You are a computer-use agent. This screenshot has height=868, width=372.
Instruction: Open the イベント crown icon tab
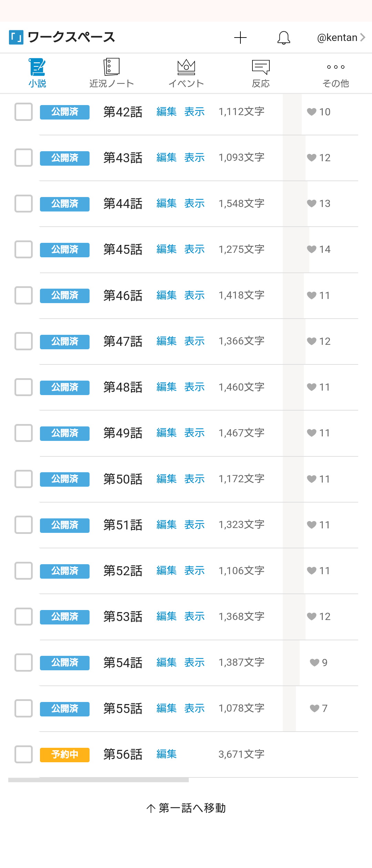186,73
